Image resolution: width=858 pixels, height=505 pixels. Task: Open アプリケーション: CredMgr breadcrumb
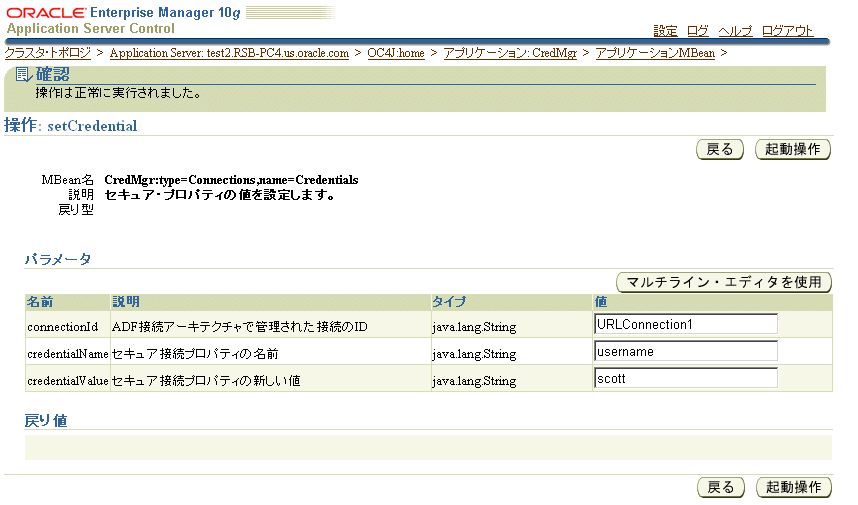point(510,53)
